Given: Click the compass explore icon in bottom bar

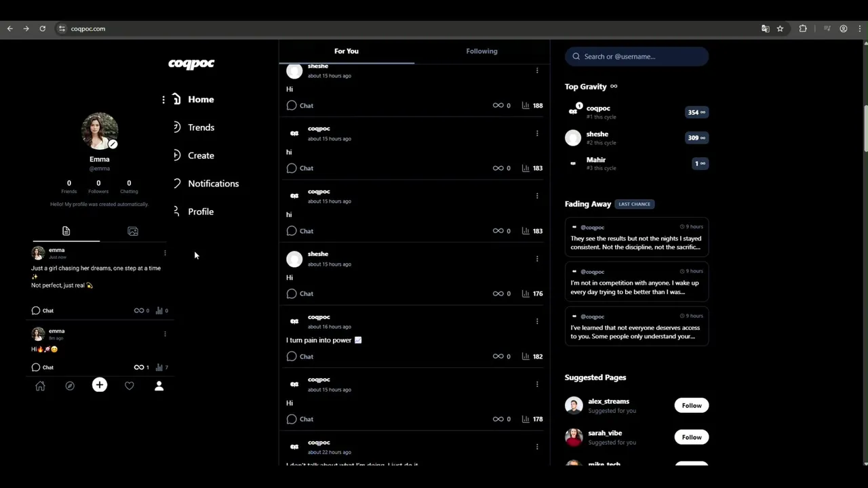Looking at the screenshot, I should click(70, 386).
